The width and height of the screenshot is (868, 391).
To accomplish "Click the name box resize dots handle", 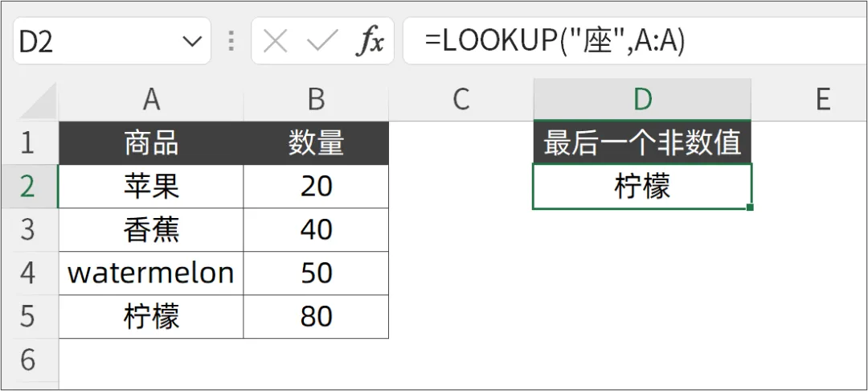I will point(231,42).
